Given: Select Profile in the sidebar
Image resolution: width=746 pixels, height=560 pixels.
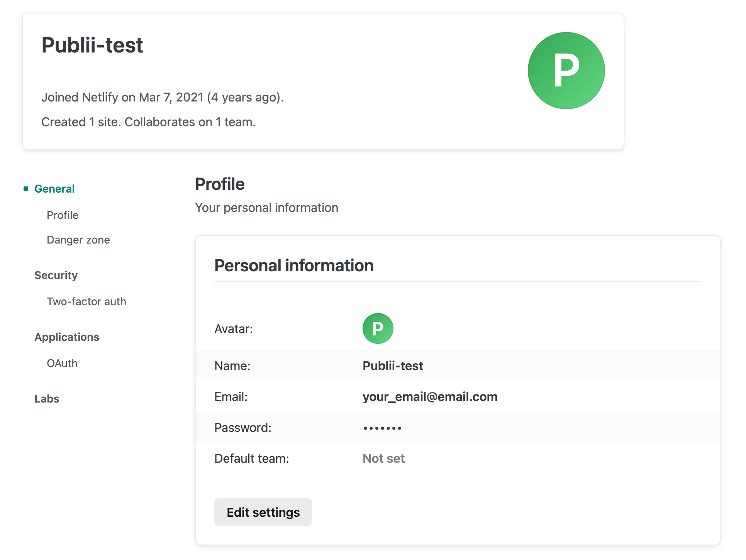Looking at the screenshot, I should pyautogui.click(x=63, y=215).
